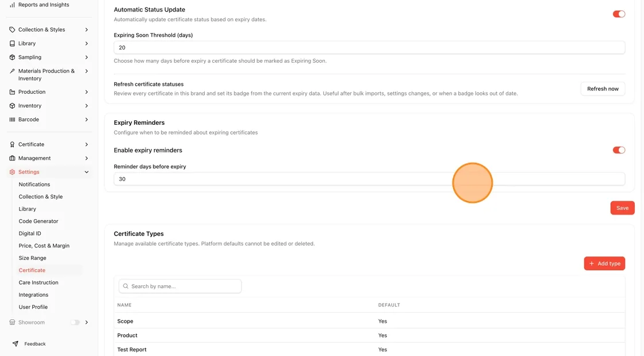The height and width of the screenshot is (356, 644).
Task: Expand Materials Production & Inventory chevron
Action: pyautogui.click(x=86, y=71)
